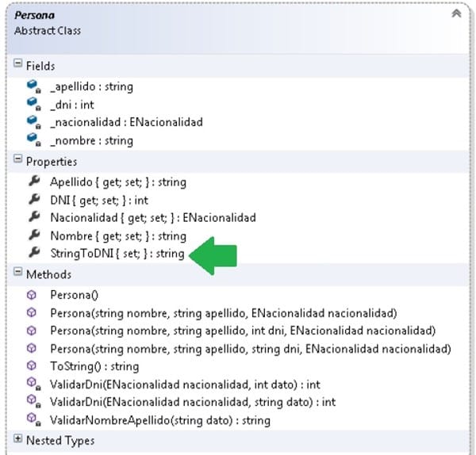Image resolution: width=476 pixels, height=455 pixels.
Task: Collapse the Persona class shape chevron
Action: pos(455,14)
